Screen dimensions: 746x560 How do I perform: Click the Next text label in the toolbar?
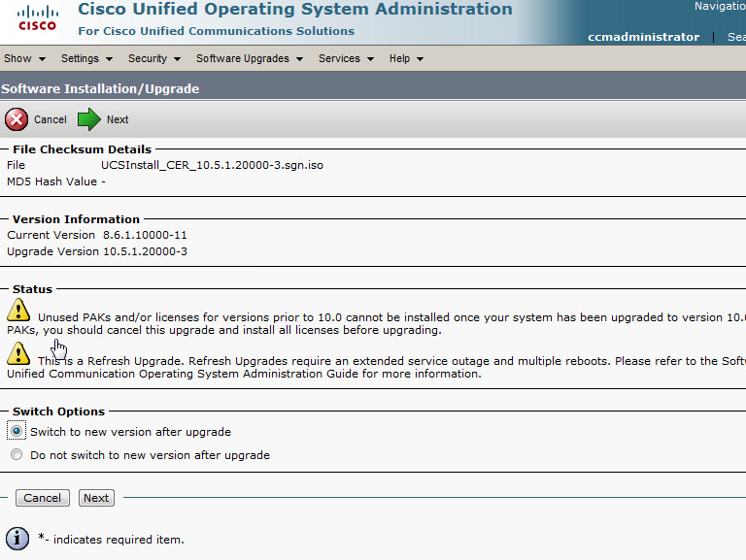[x=118, y=119]
